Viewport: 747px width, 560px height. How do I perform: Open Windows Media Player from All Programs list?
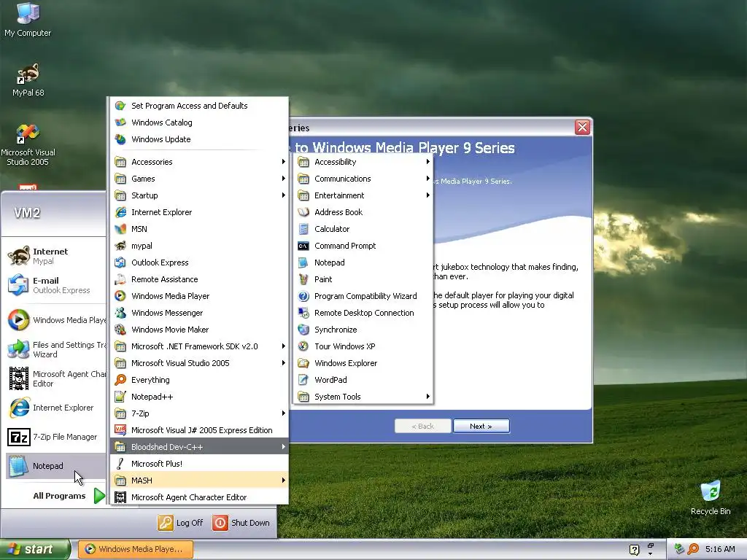(200, 296)
